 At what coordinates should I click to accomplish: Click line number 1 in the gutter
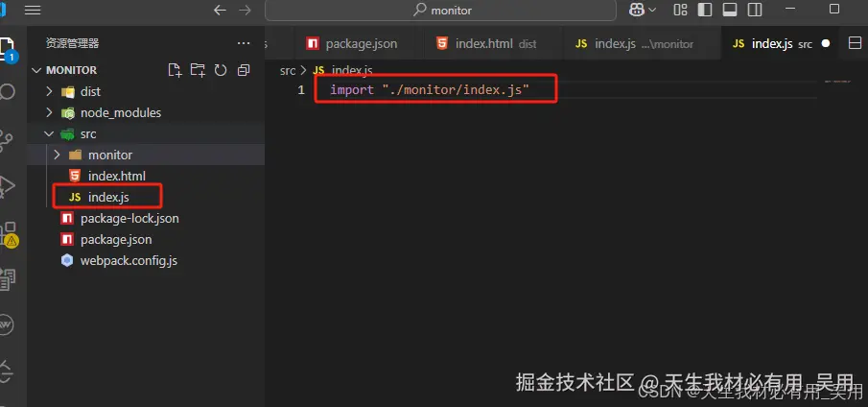click(300, 89)
